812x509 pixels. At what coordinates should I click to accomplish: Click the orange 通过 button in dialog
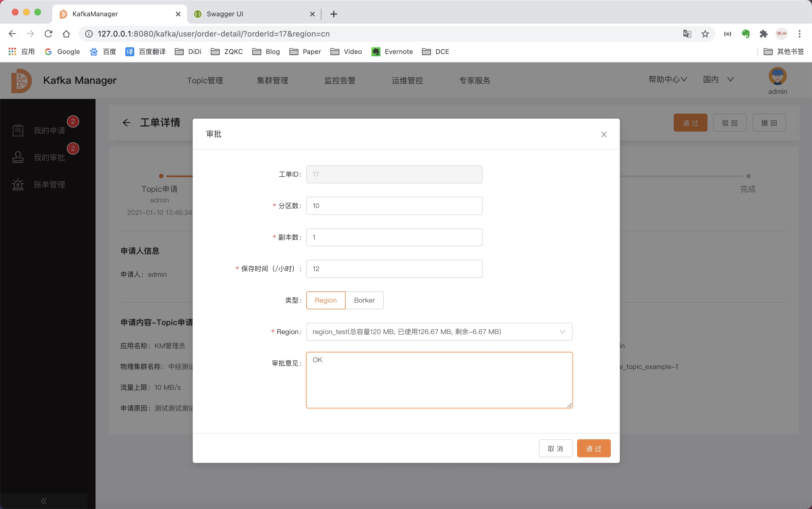click(x=593, y=448)
